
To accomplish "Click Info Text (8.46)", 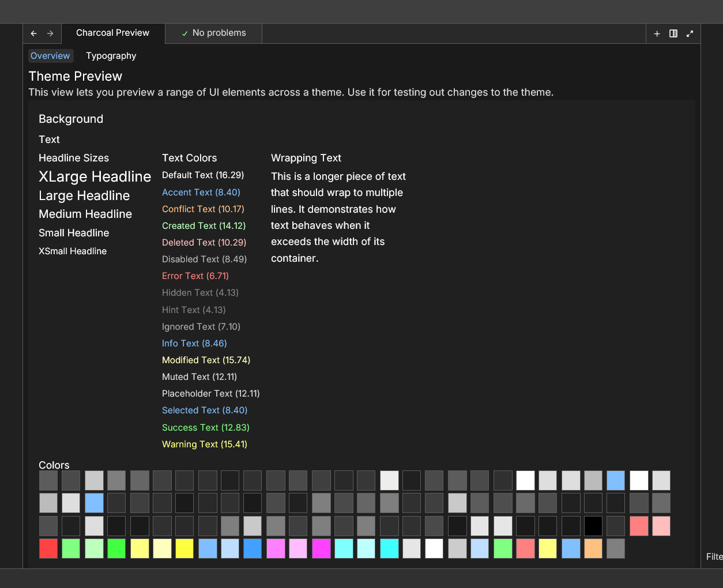I will coord(194,343).
